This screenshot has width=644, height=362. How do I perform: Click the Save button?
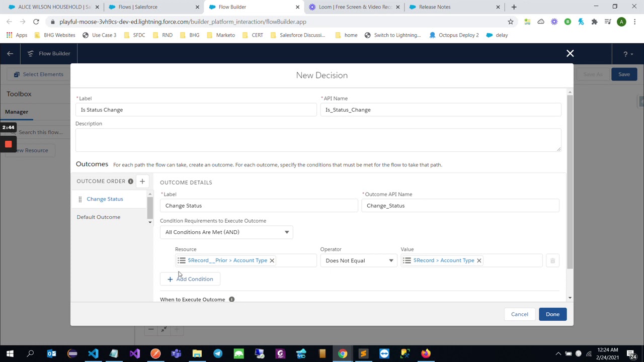624,74
